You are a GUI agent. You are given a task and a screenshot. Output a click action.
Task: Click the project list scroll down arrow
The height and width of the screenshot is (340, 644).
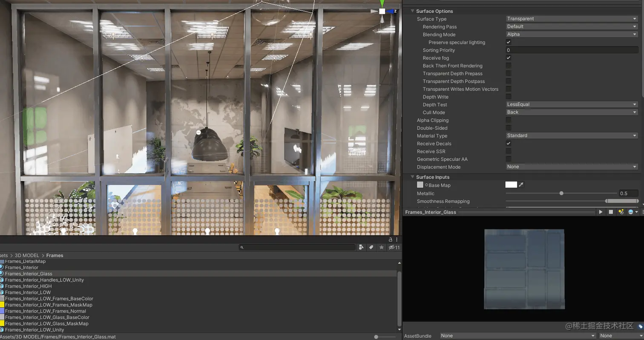399,329
